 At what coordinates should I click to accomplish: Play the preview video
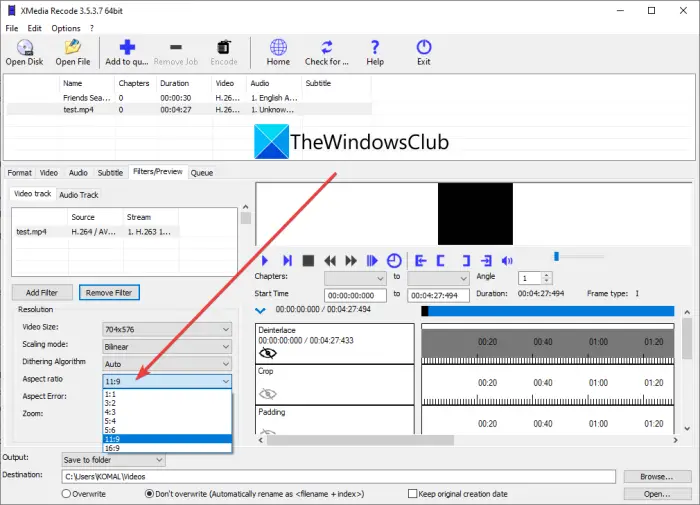(x=265, y=260)
